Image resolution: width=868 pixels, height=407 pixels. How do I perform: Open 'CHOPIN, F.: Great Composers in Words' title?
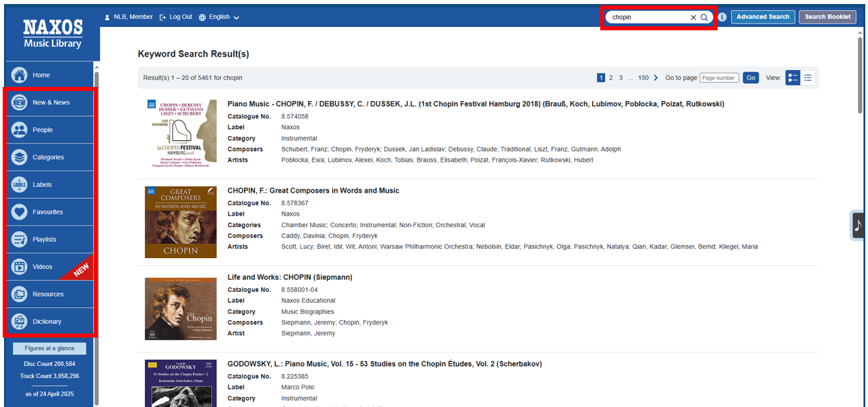pyautogui.click(x=313, y=191)
